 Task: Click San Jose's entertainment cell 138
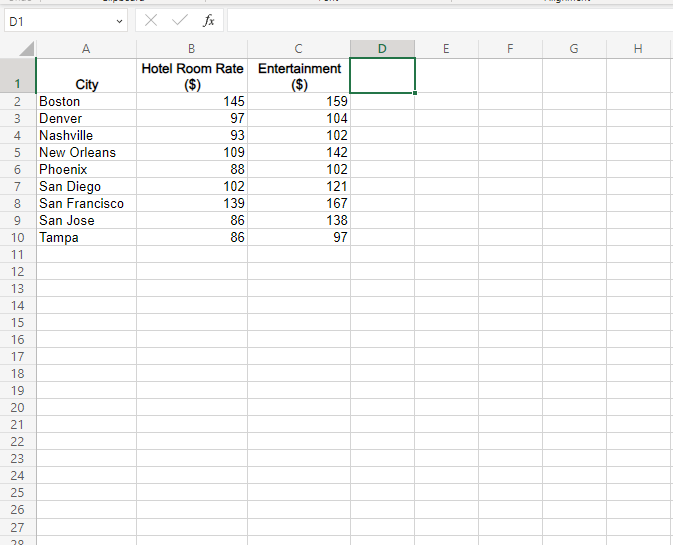(x=299, y=221)
